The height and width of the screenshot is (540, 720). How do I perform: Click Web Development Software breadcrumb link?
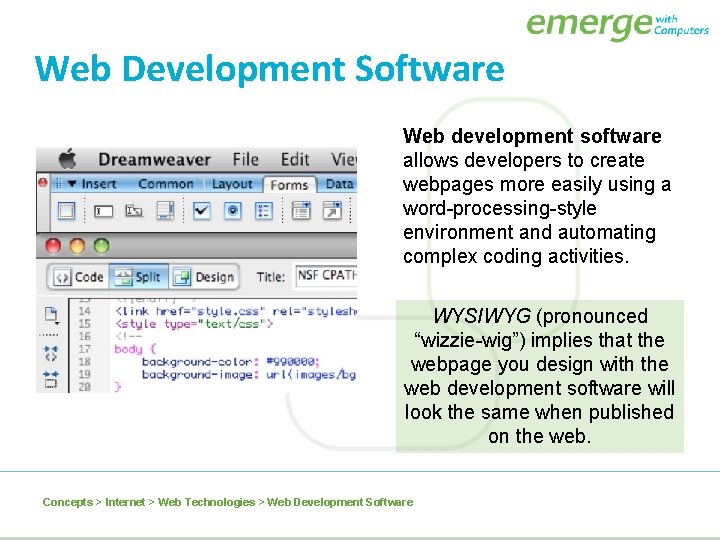point(340,502)
